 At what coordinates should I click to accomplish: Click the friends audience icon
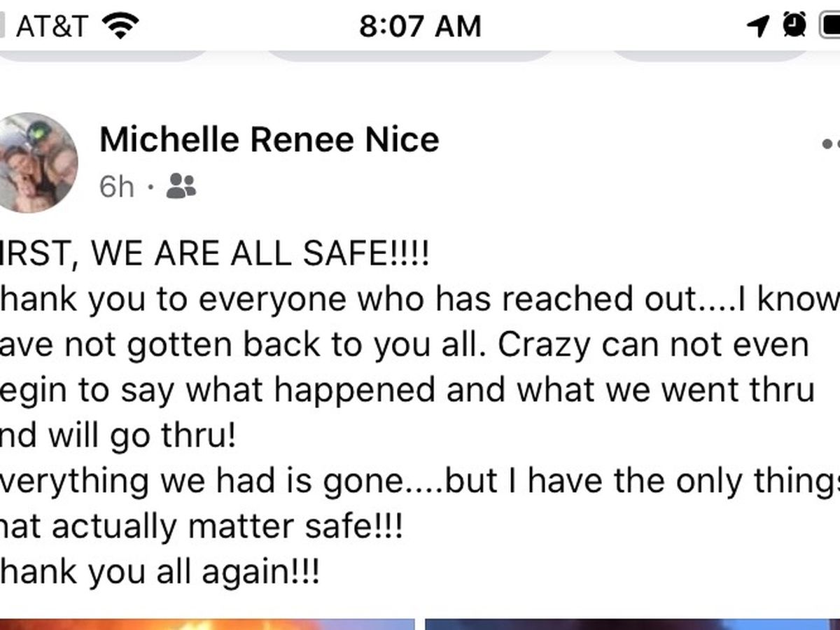[x=182, y=185]
